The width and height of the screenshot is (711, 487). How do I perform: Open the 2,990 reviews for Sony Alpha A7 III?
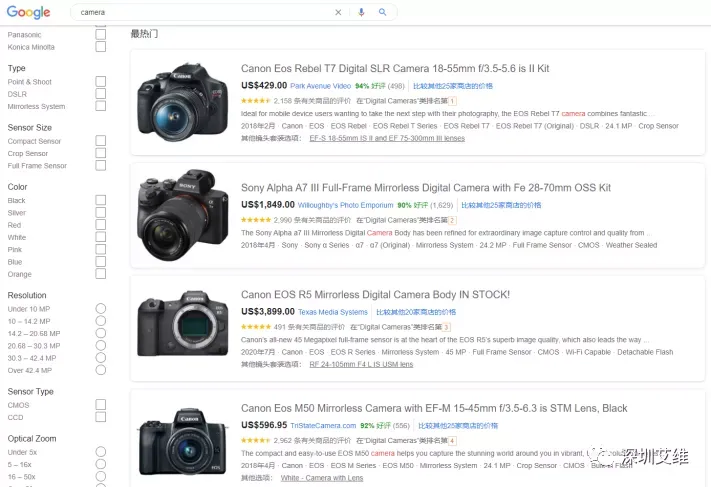point(312,220)
